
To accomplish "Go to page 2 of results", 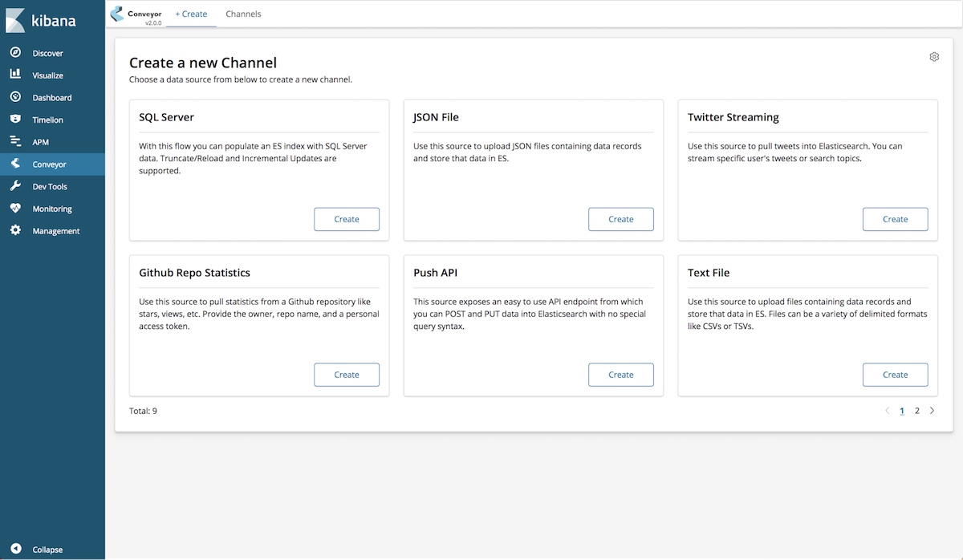I will (x=917, y=411).
